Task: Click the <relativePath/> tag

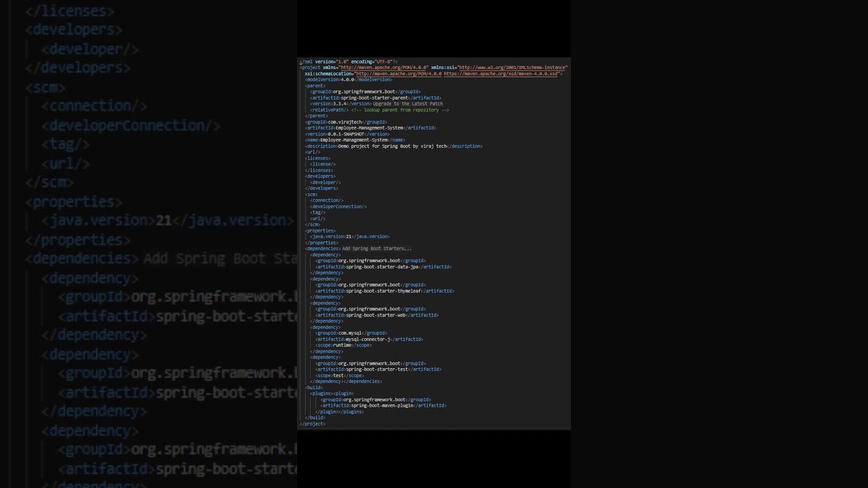Action: click(x=330, y=110)
